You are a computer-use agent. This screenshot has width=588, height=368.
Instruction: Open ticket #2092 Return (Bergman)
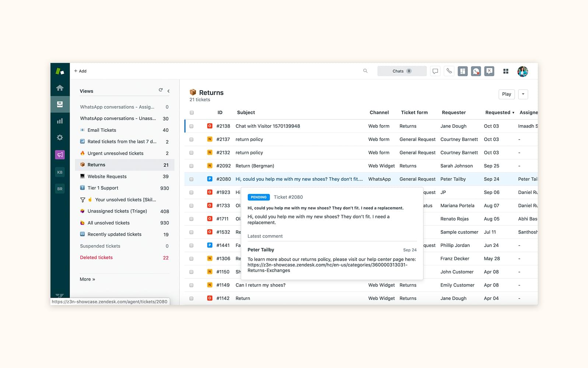[255, 166]
